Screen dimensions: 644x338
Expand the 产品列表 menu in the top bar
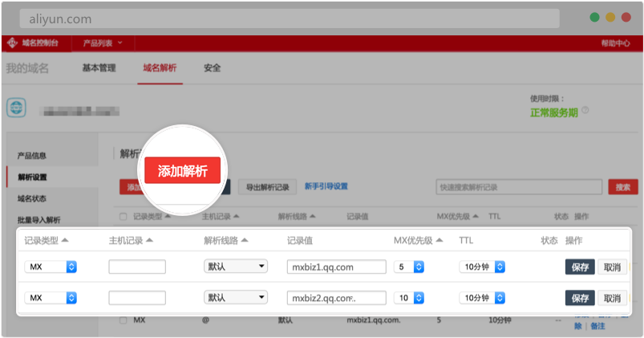pyautogui.click(x=102, y=43)
